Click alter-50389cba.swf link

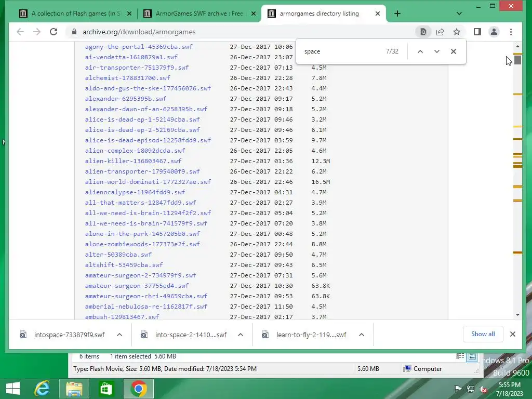(x=118, y=255)
